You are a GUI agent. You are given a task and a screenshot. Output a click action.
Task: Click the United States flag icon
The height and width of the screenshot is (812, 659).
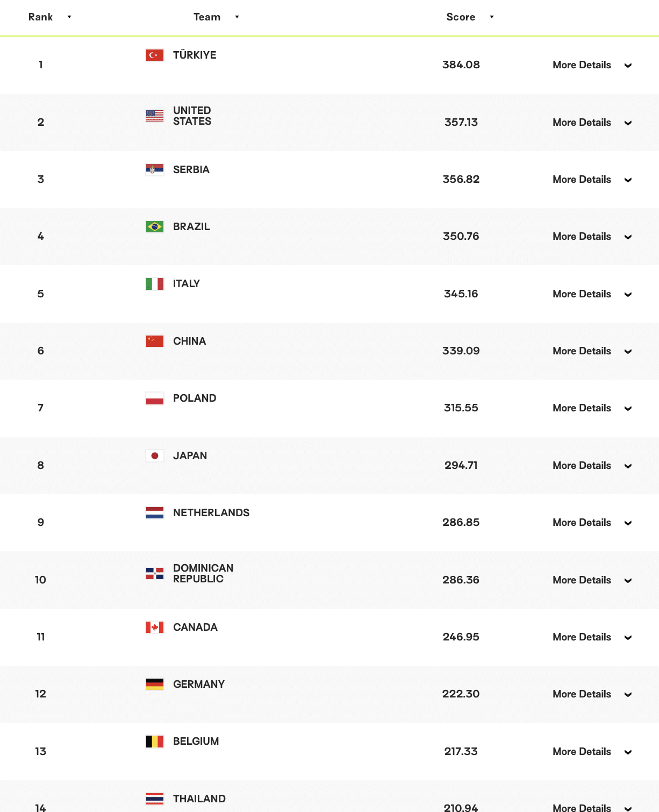155,116
